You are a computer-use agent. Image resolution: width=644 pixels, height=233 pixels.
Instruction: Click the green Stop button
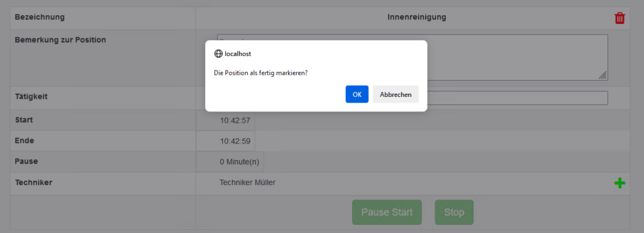click(x=454, y=212)
